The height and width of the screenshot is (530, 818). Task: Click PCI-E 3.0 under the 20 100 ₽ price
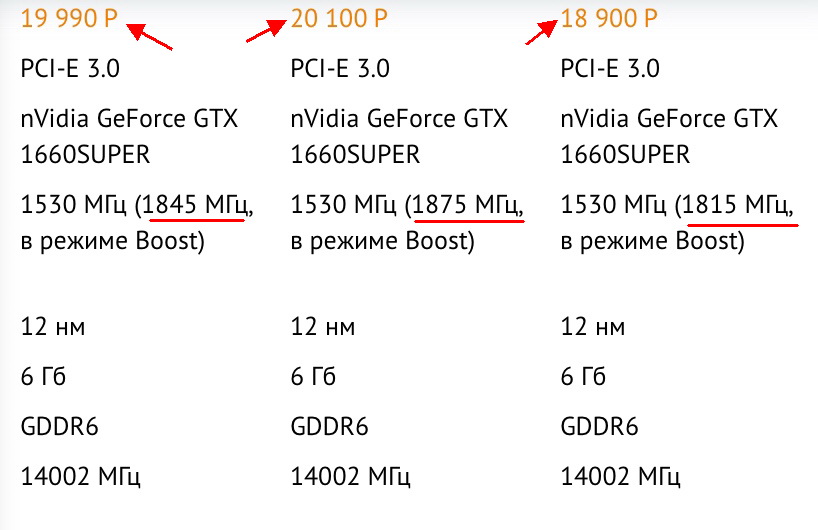[x=340, y=69]
